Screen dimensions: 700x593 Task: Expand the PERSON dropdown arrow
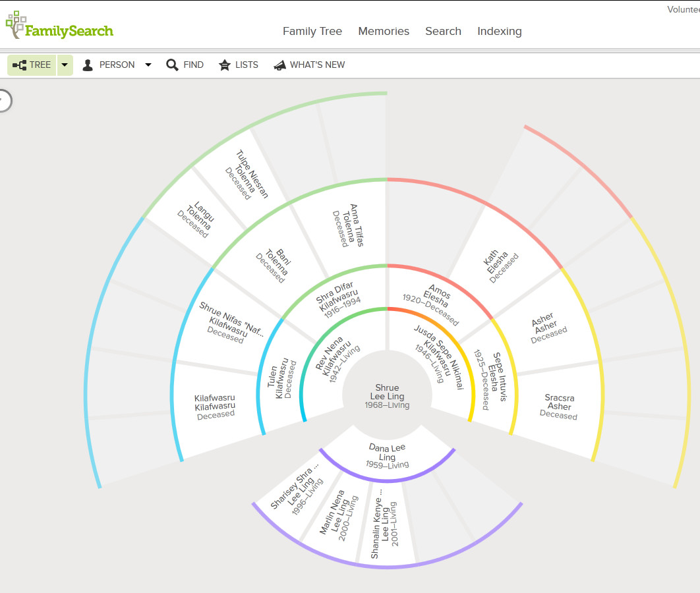[x=148, y=65]
